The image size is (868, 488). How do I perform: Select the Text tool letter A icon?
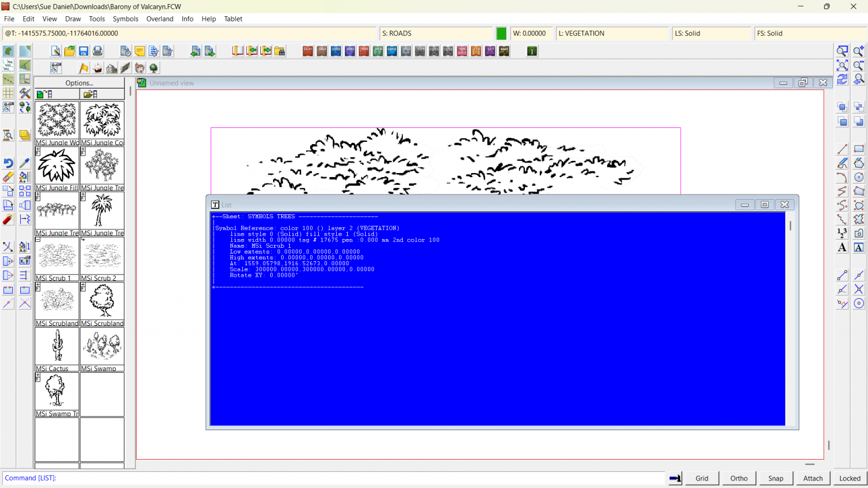842,248
